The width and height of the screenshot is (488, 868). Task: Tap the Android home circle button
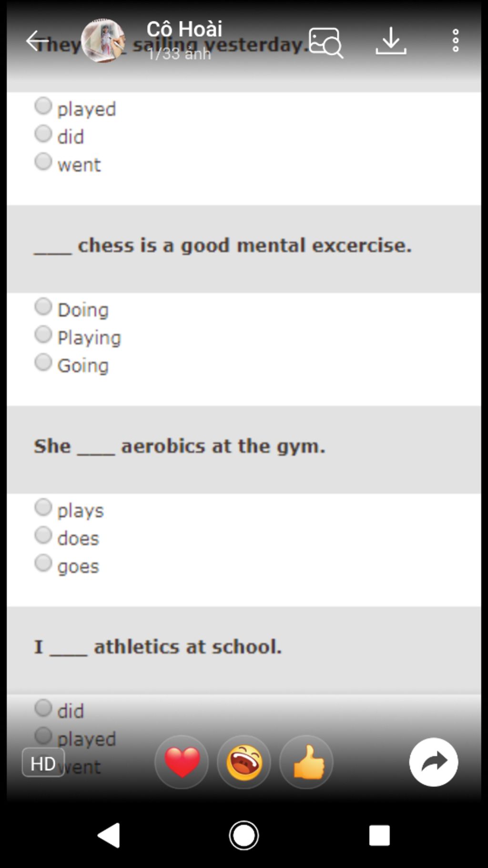[244, 835]
